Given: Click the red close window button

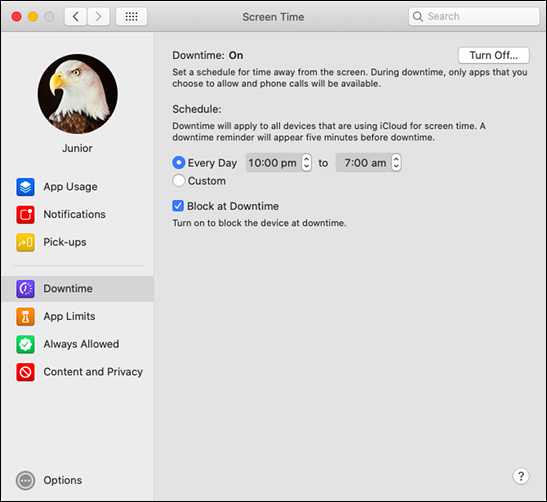Looking at the screenshot, I should [x=16, y=16].
